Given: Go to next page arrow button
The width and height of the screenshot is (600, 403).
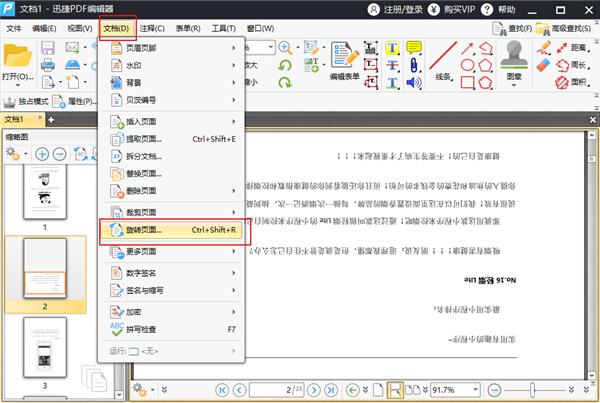Looking at the screenshot, I should (314, 390).
